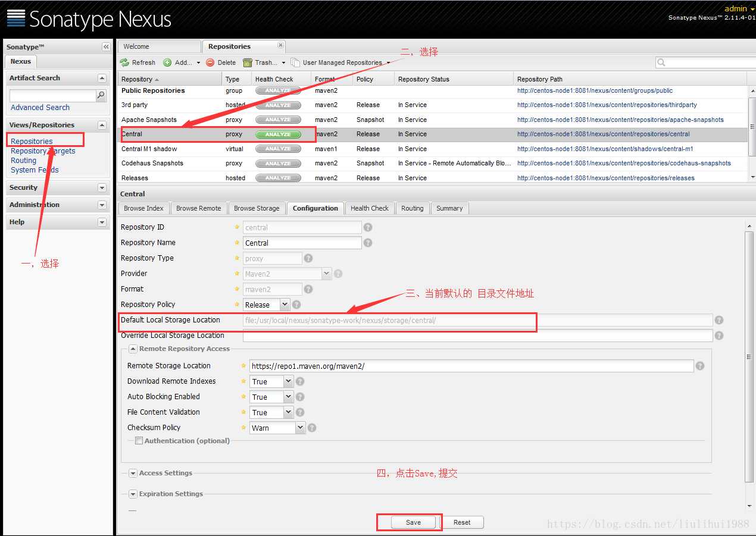Viewport: 756px width, 536px height.
Task: Show help for Provider field
Action: click(x=338, y=274)
